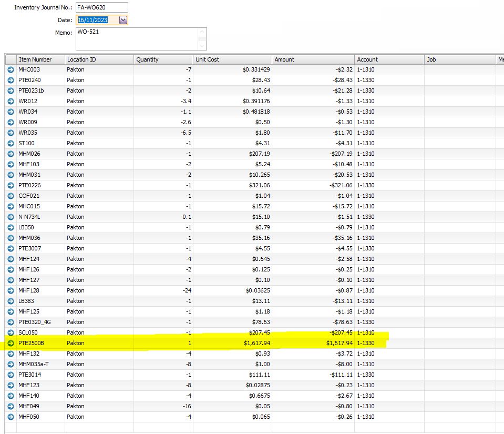The image size is (504, 434).
Task: Open the arrow icon for item MHC015
Action: pos(11,206)
